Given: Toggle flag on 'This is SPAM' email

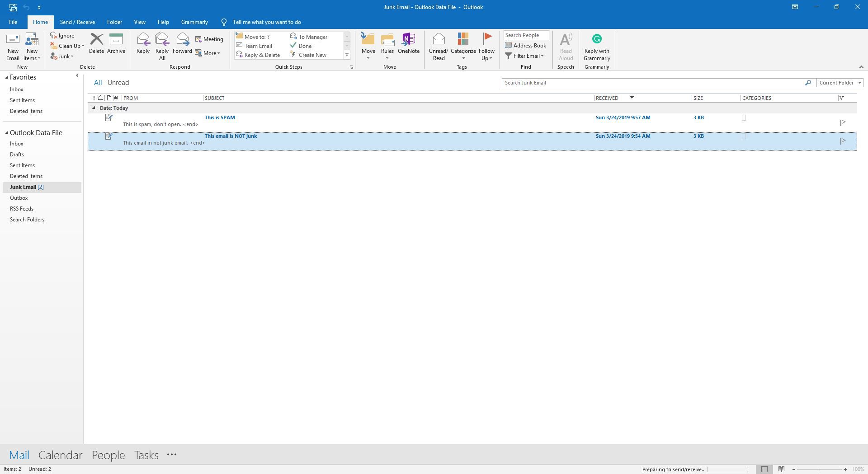Looking at the screenshot, I should point(843,122).
